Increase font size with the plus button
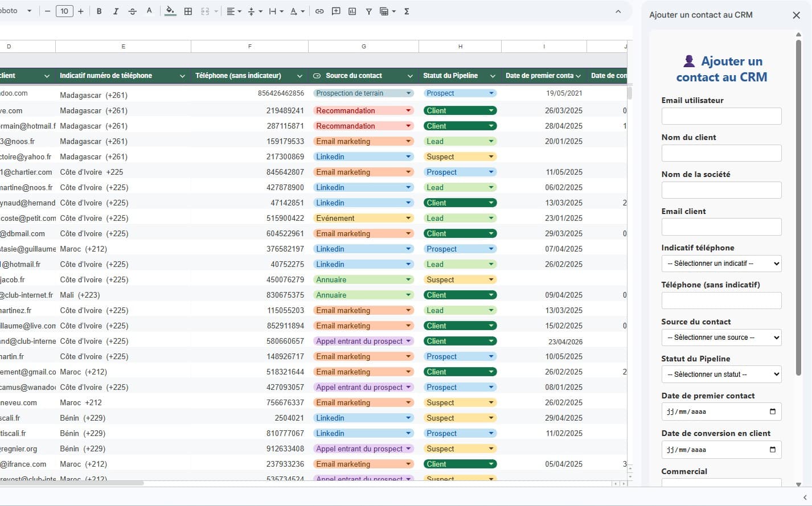The height and width of the screenshot is (506, 812). pyautogui.click(x=81, y=11)
